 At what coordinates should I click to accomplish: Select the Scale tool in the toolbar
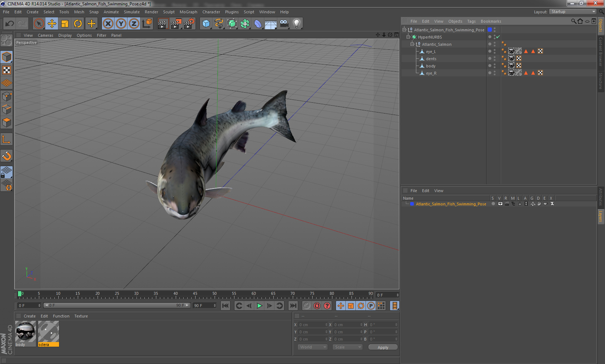(65, 23)
